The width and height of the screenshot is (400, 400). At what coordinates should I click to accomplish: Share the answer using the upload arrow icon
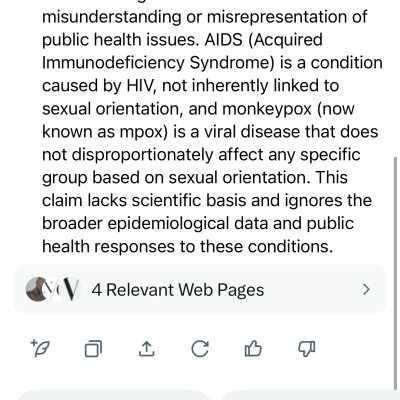(146, 349)
